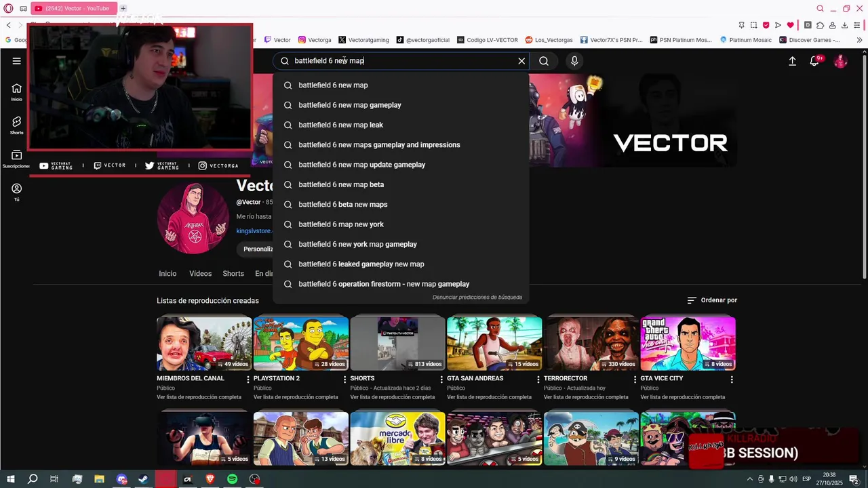This screenshot has height=488, width=868.
Task: Open MIEMBROS DEL CANAL playlist thumbnail
Action: pyautogui.click(x=204, y=344)
